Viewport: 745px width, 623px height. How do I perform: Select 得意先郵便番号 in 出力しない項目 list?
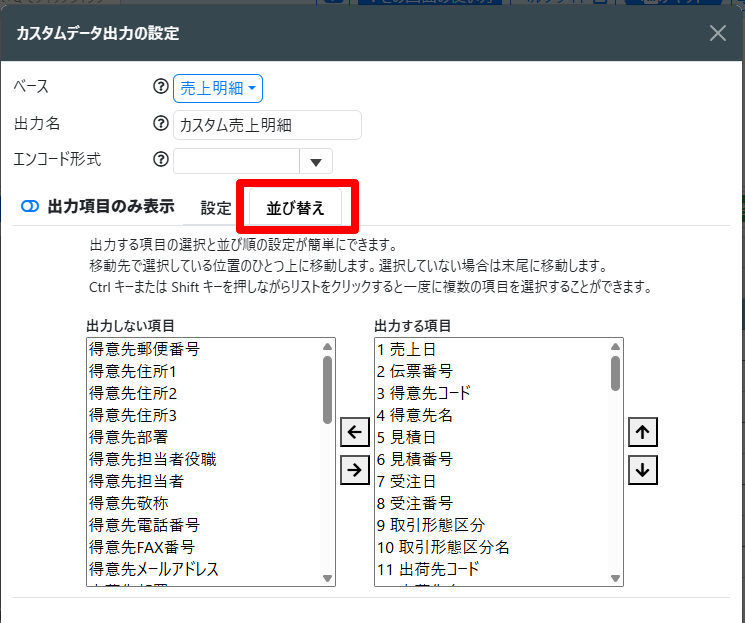145,349
